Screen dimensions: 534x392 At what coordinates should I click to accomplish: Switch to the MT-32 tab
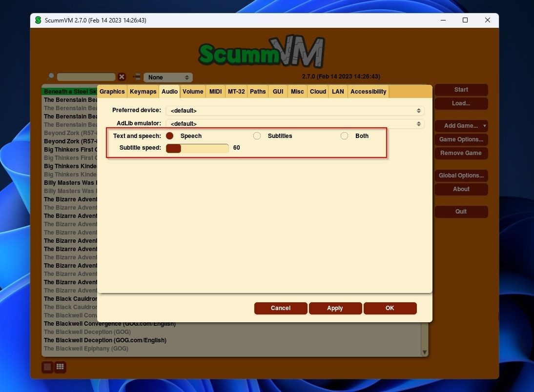coord(236,92)
